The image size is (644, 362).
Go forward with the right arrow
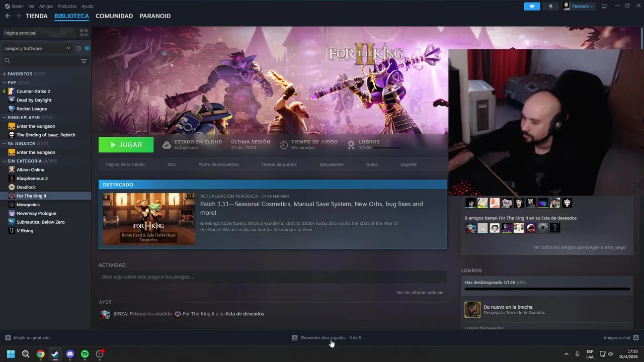click(18, 16)
